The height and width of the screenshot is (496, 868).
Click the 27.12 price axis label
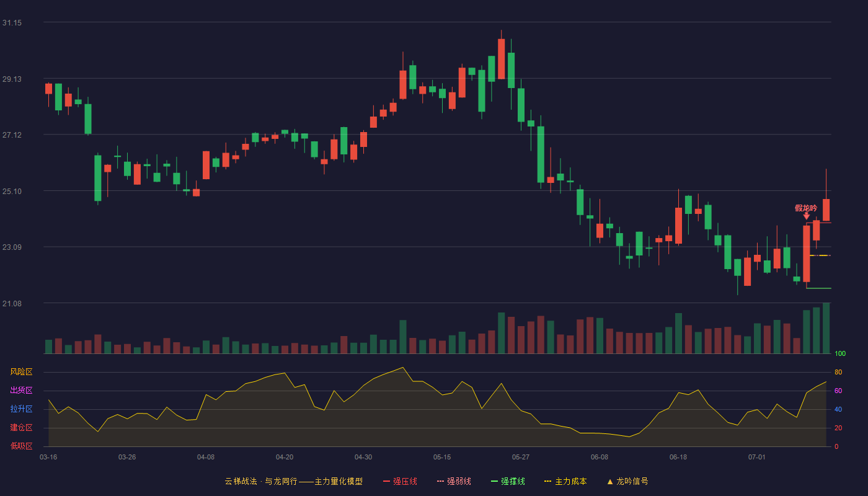[12, 135]
